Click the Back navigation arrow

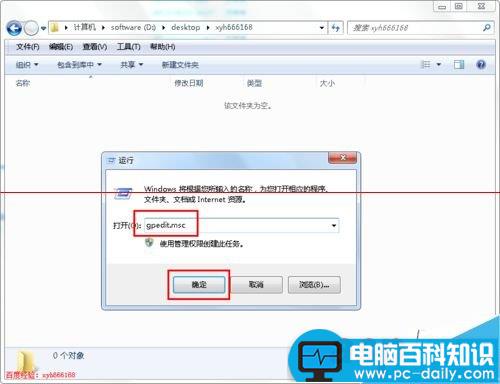click(14, 28)
